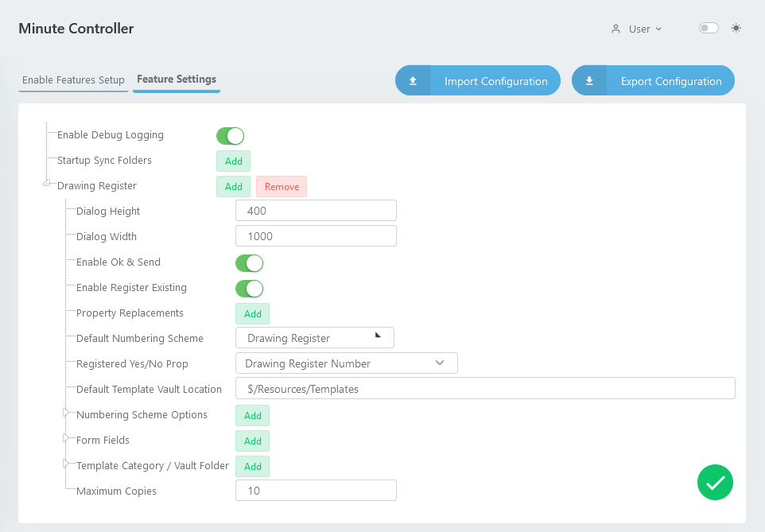Click Add for Property Replacements
Screen dimensions: 765x532
tap(252, 313)
